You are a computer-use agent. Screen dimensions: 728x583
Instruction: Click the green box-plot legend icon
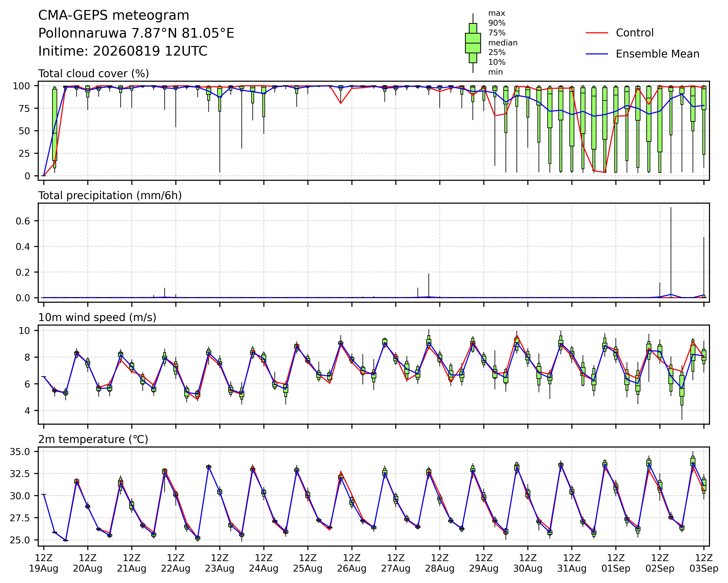[473, 43]
